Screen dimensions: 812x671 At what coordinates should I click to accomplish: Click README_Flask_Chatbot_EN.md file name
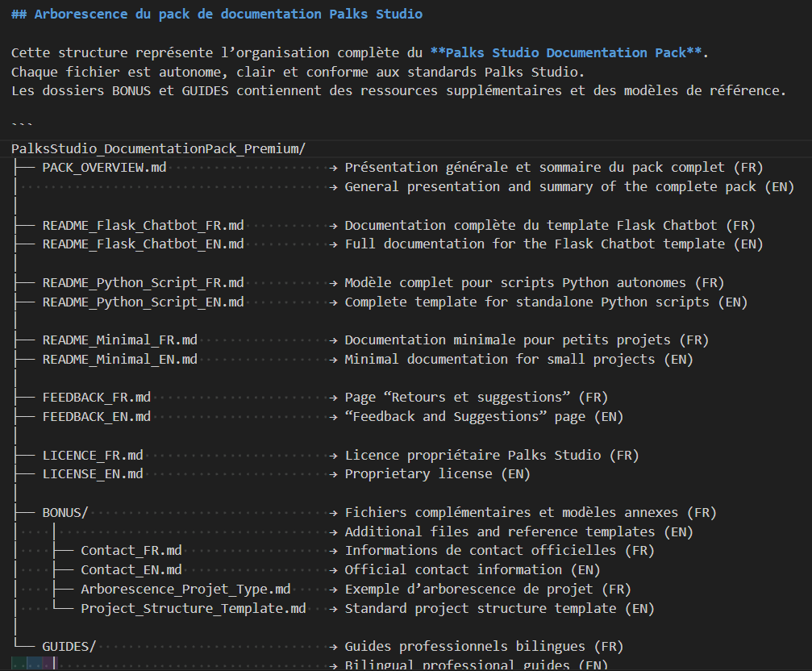(143, 244)
